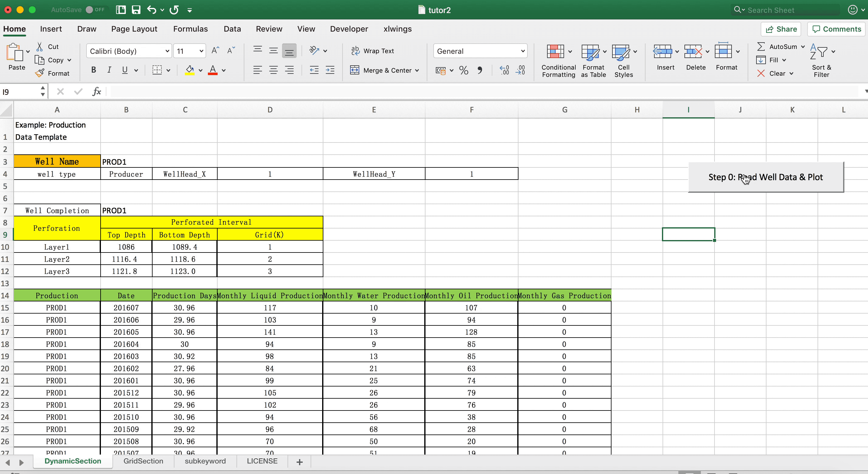This screenshot has width=868, height=474.
Task: Click the Increase Font Size icon
Action: (x=215, y=51)
